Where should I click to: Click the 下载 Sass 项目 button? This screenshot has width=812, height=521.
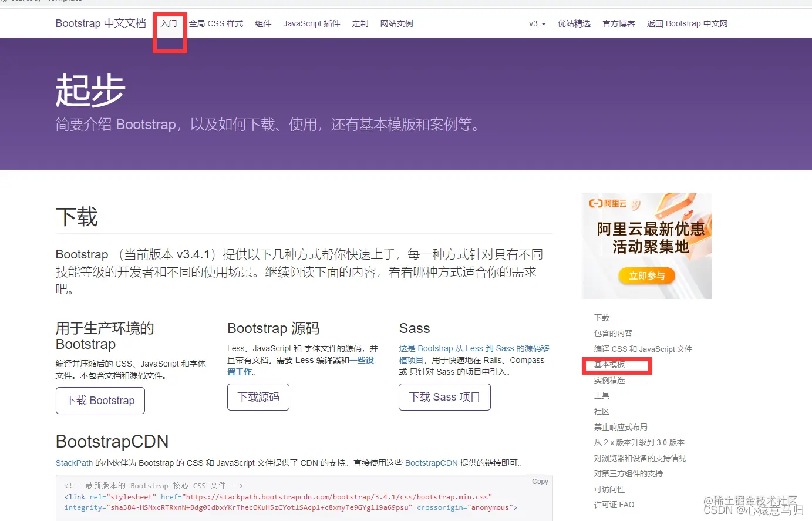click(444, 397)
